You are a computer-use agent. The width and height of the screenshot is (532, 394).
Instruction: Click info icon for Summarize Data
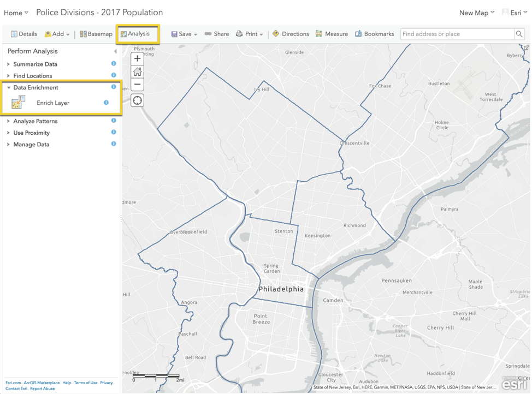tap(114, 63)
